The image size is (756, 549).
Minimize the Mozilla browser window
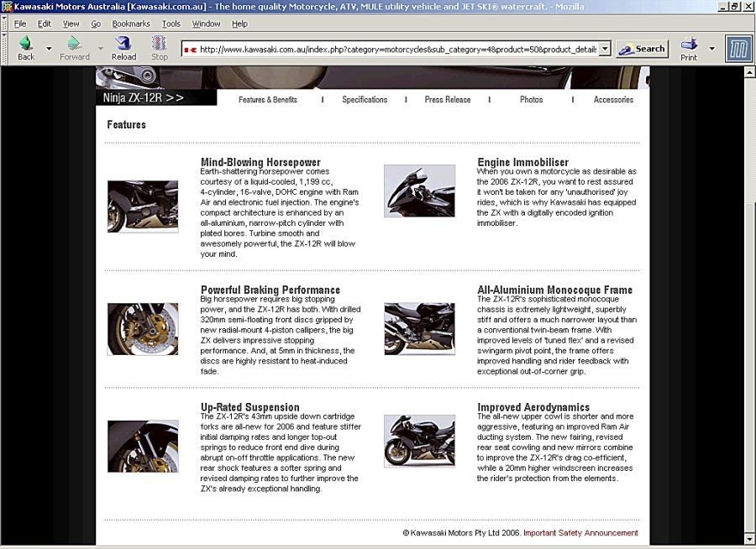(723, 6)
